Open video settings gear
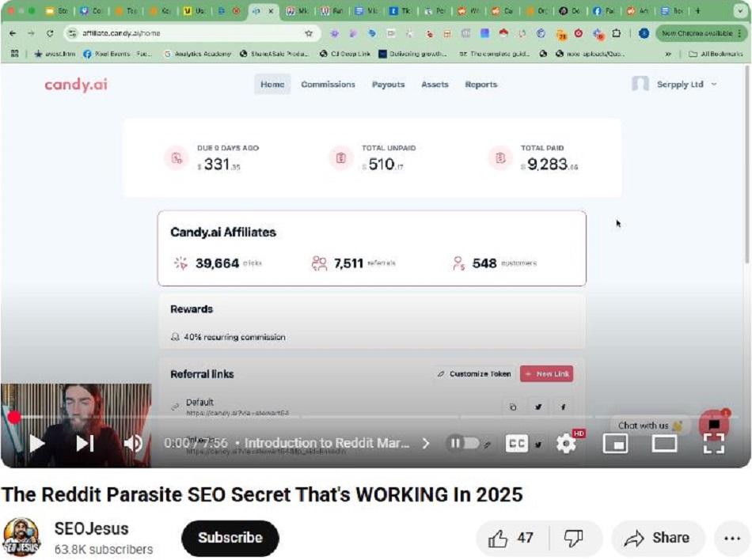The height and width of the screenshot is (560, 752). pyautogui.click(x=567, y=443)
